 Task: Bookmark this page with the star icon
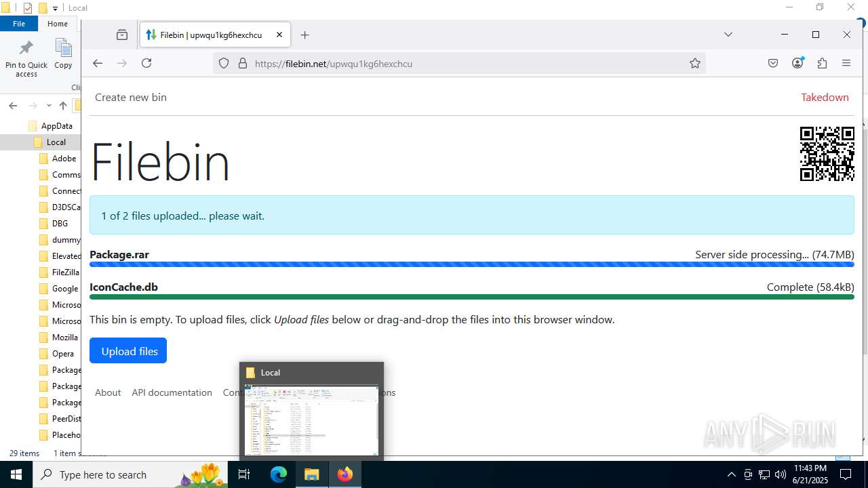695,63
